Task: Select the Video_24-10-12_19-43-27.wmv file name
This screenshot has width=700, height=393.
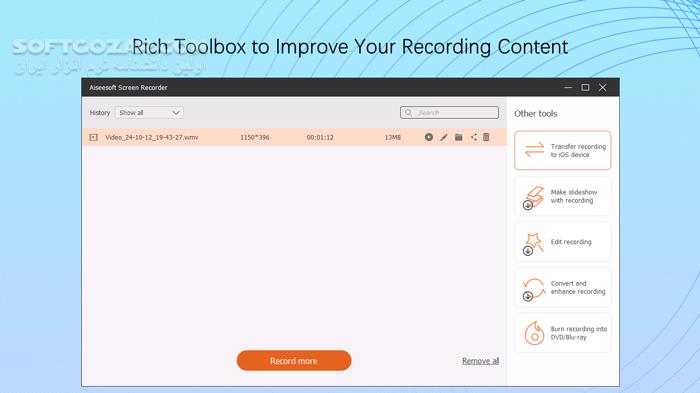Action: point(152,137)
